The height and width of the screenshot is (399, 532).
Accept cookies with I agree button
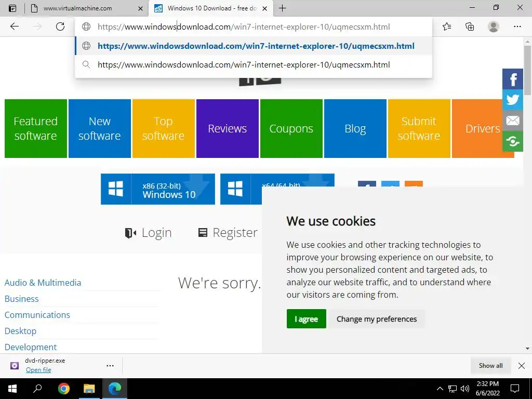(306, 318)
